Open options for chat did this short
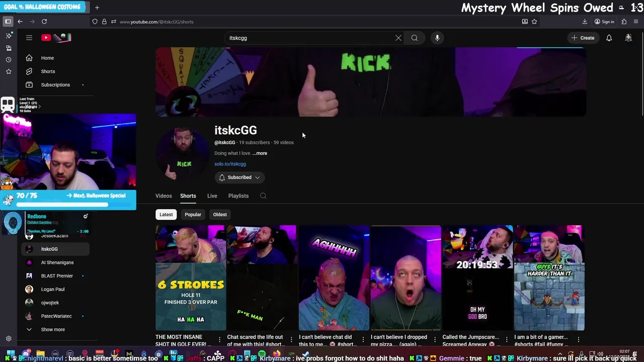 pyautogui.click(x=363, y=339)
